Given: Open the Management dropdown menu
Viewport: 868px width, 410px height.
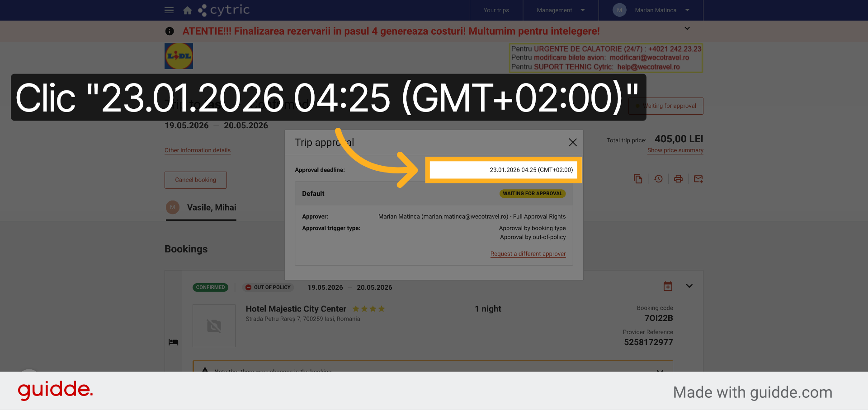Looking at the screenshot, I should click(561, 10).
